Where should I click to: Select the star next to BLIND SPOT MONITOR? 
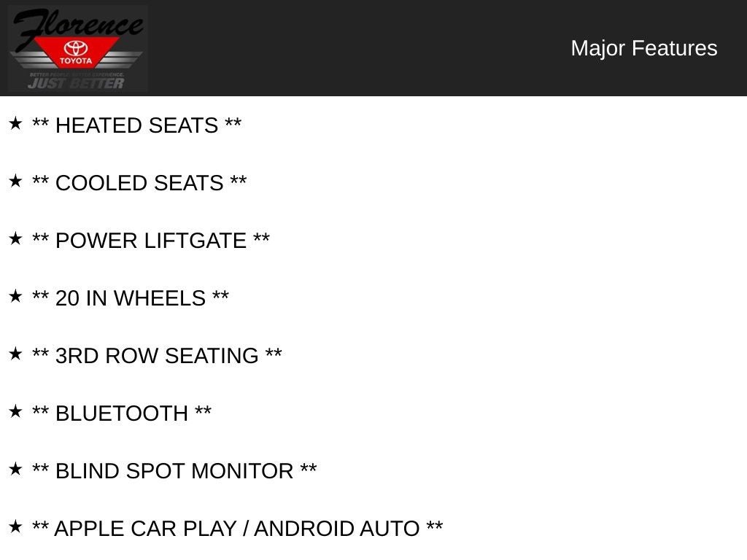[x=15, y=469]
